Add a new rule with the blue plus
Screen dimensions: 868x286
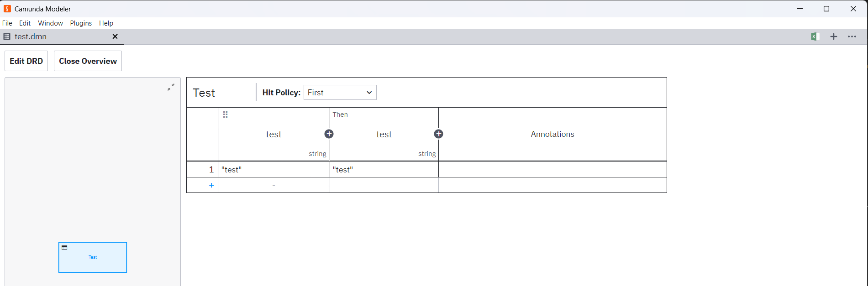[x=211, y=185]
